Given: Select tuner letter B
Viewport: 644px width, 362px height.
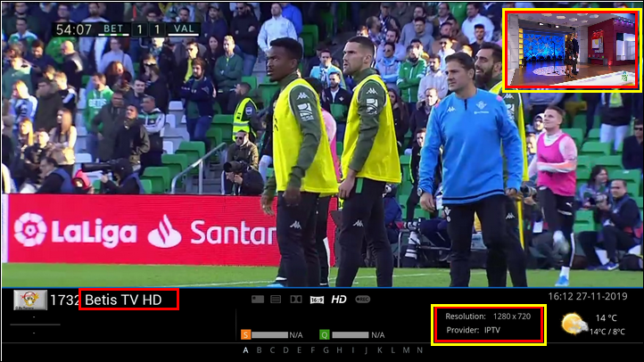Looking at the screenshot, I should coord(260,350).
